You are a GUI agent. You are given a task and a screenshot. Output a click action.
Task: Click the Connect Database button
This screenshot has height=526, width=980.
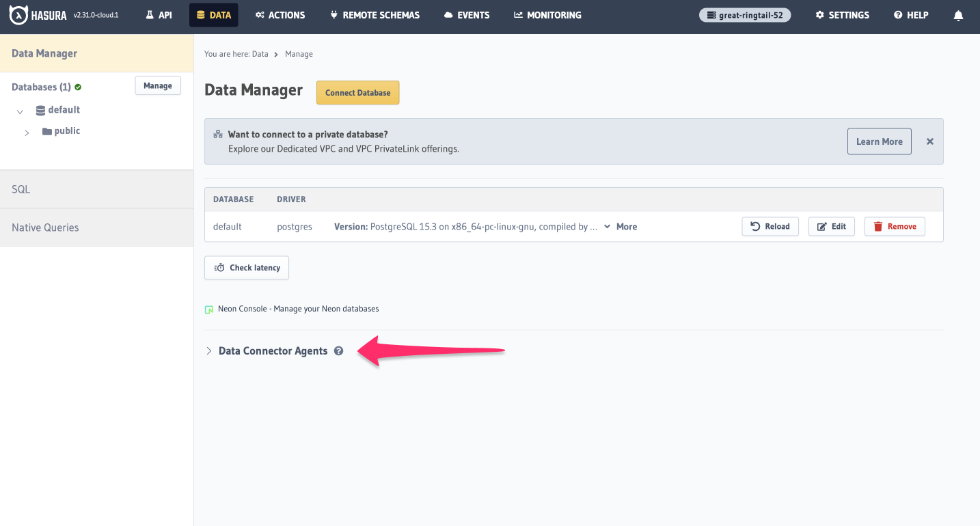357,92
